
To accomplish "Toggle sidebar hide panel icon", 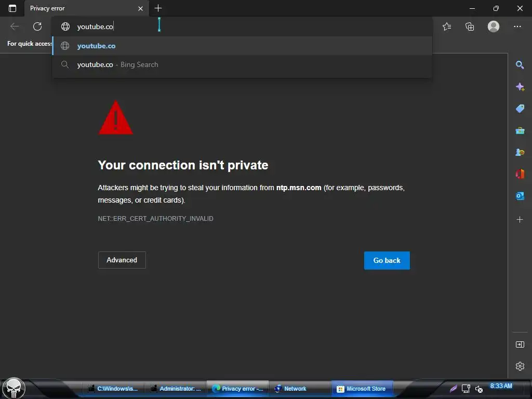I will click(520, 344).
